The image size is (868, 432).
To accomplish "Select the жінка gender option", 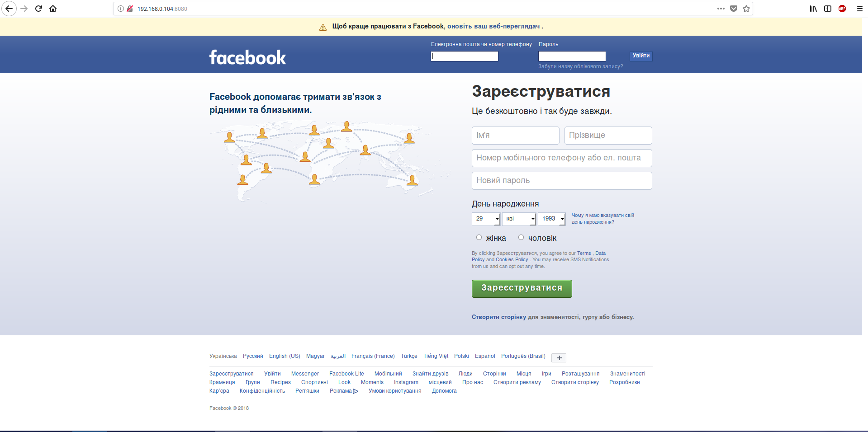I will coord(479,237).
